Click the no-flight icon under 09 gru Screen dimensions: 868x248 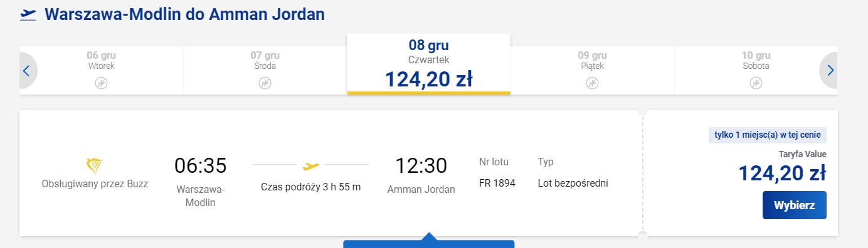click(592, 83)
